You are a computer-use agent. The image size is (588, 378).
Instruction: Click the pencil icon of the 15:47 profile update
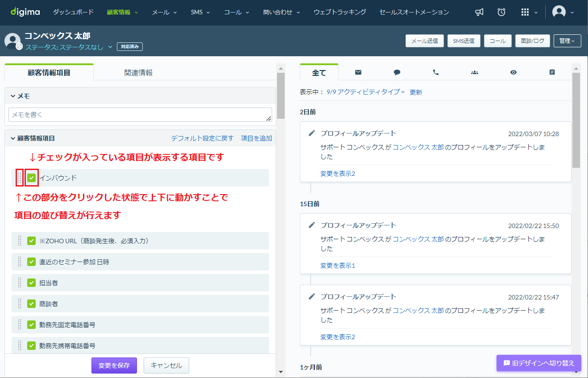click(312, 296)
